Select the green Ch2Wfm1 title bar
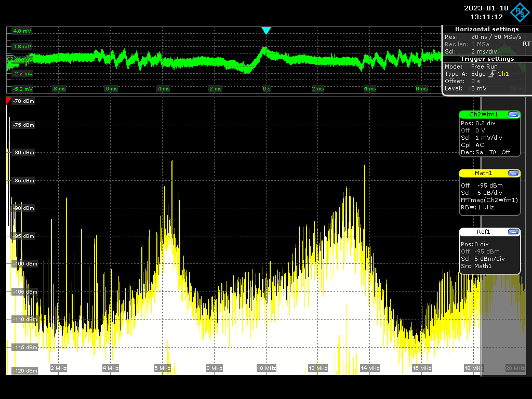 [x=483, y=114]
